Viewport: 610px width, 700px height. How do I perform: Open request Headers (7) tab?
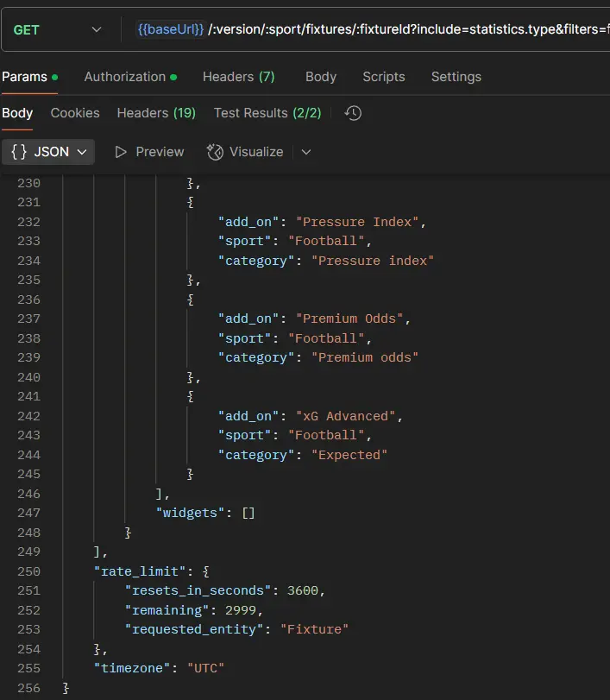(x=239, y=77)
